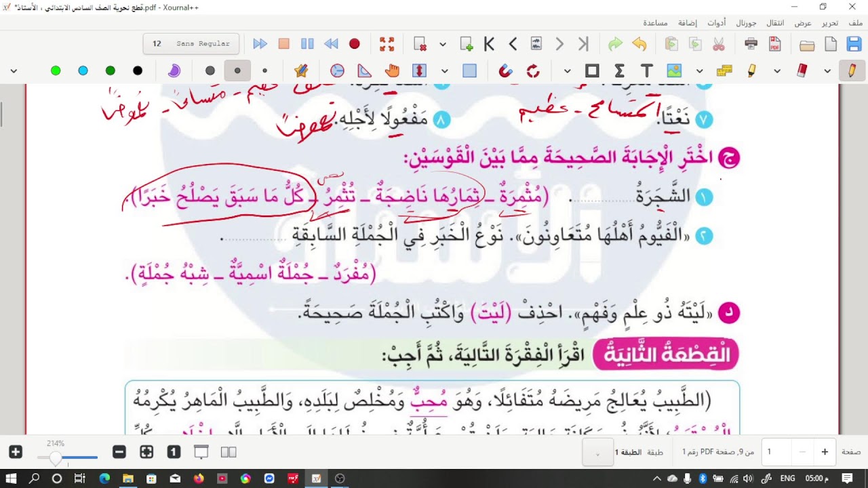This screenshot has height=488, width=868.
Task: Insert a new page after
Action: [x=467, y=45]
